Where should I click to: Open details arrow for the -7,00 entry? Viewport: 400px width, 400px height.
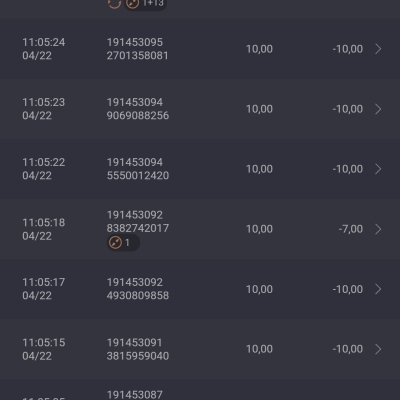378,229
